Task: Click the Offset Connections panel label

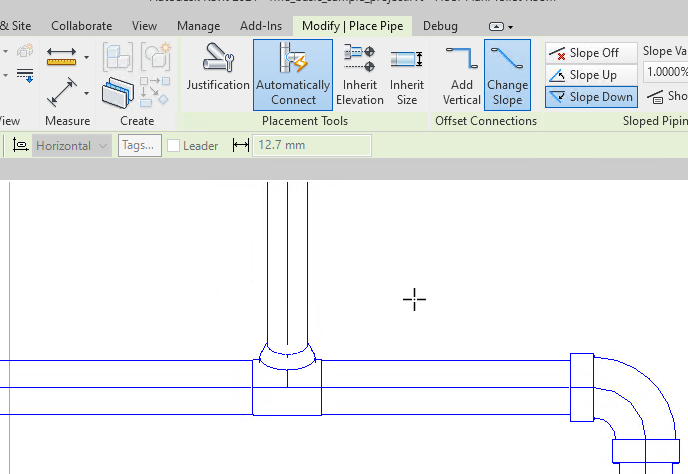Action: click(x=486, y=121)
